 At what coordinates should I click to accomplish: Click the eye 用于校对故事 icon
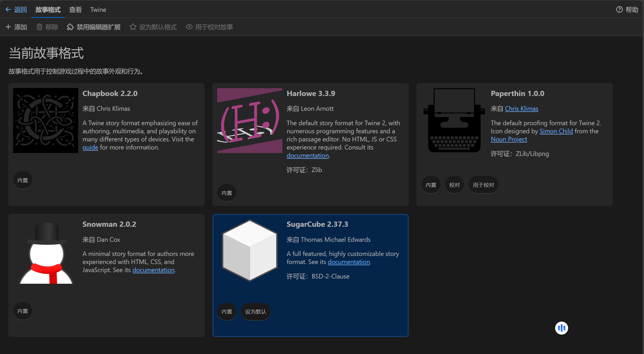click(189, 27)
